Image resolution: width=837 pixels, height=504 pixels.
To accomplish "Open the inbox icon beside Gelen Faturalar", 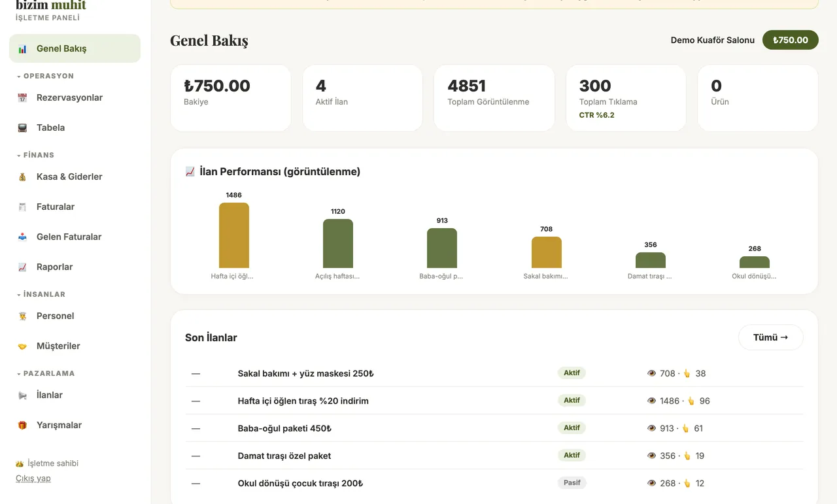I will [22, 237].
